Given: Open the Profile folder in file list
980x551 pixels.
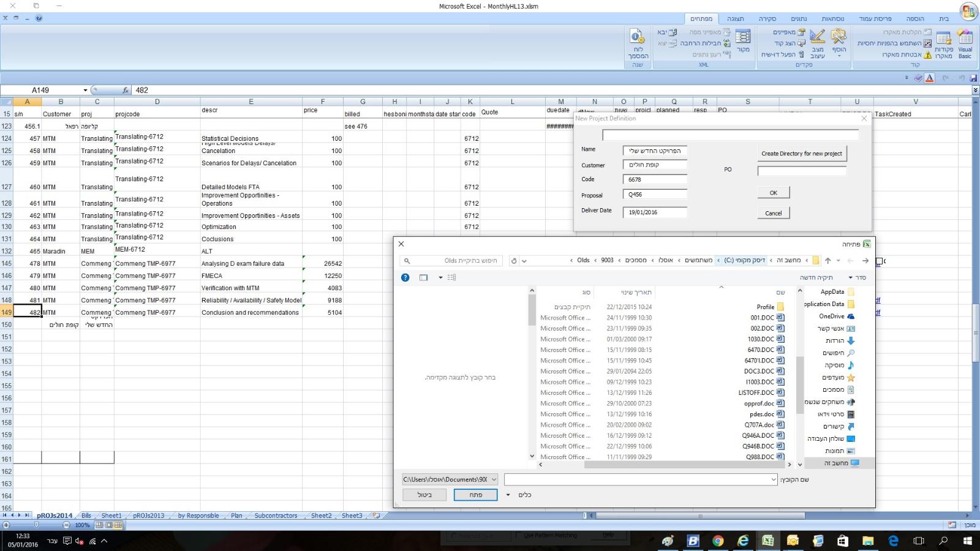Looking at the screenshot, I should click(x=771, y=307).
